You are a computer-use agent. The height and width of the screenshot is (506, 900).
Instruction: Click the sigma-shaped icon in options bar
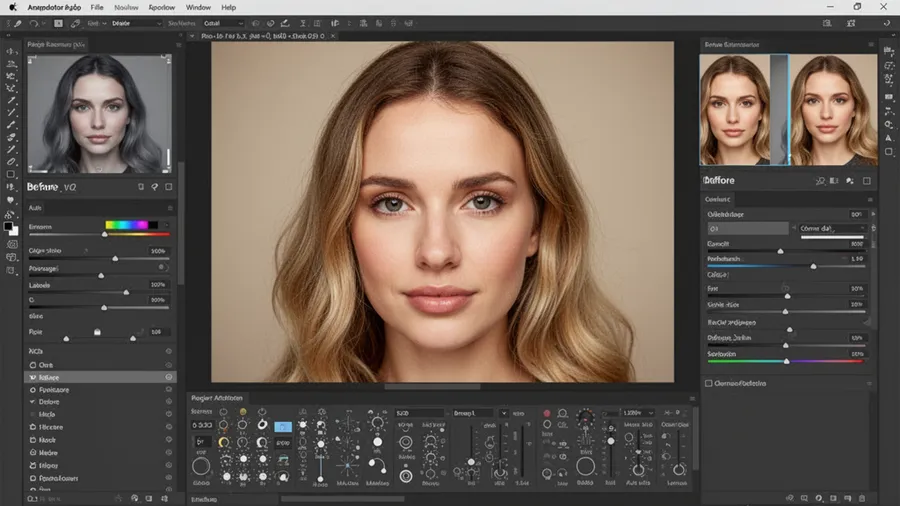pos(302,24)
